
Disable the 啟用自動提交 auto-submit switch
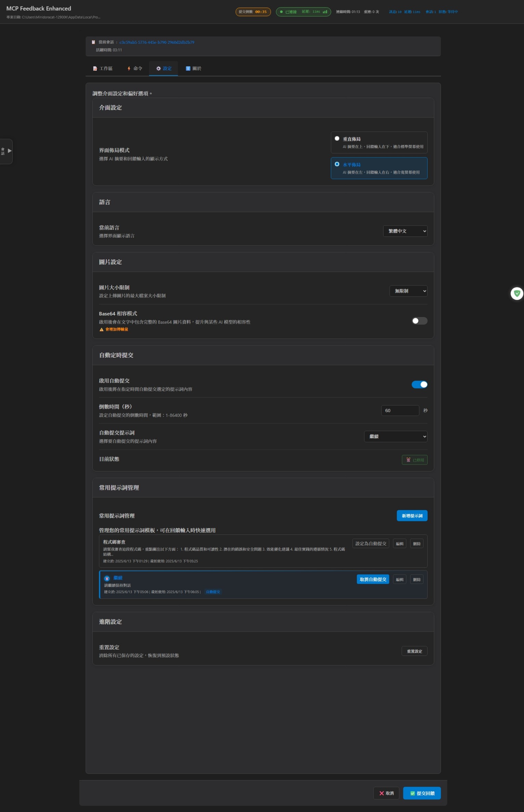[x=419, y=385]
